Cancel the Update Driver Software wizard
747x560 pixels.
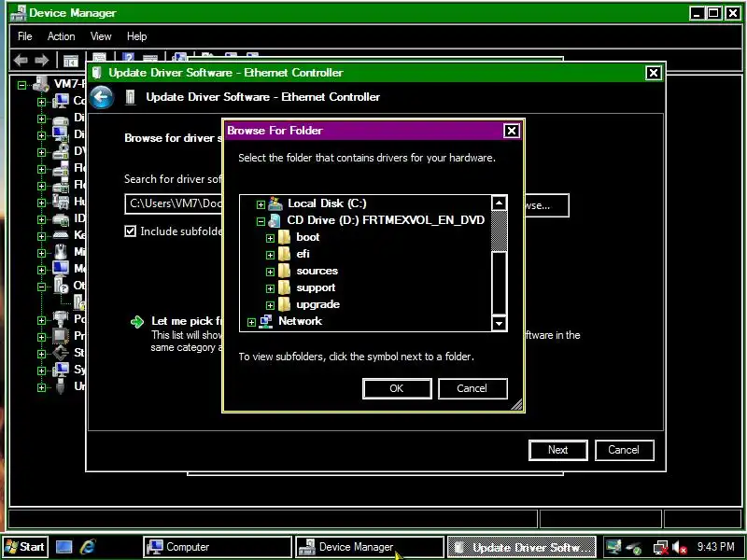pos(624,450)
